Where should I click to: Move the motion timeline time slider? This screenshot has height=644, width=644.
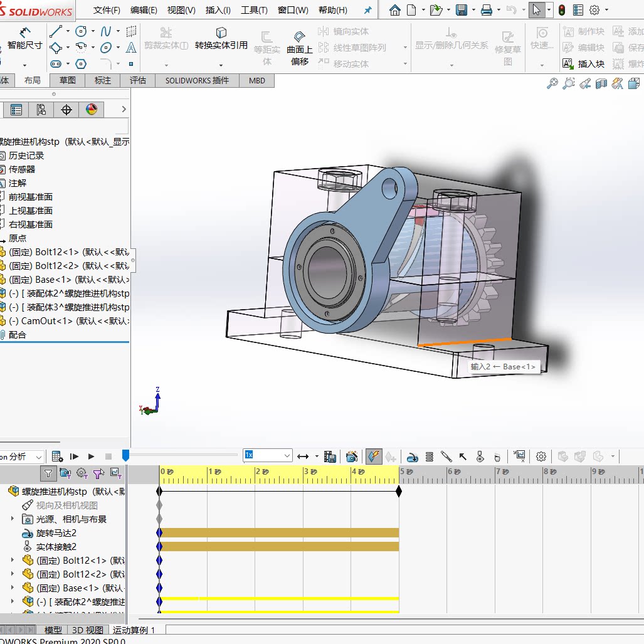[x=125, y=455]
